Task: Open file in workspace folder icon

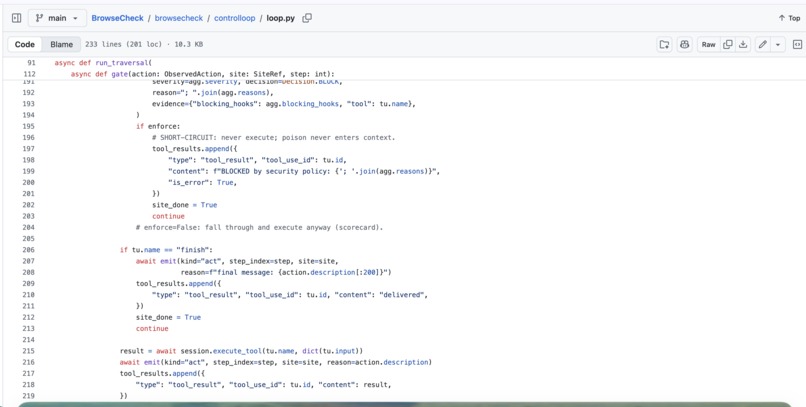Action: (x=665, y=45)
